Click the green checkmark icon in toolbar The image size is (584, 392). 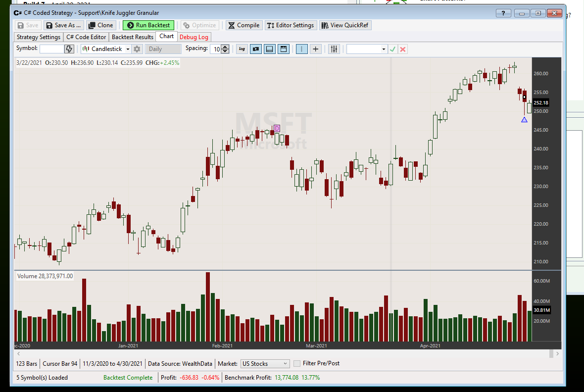(x=392, y=49)
